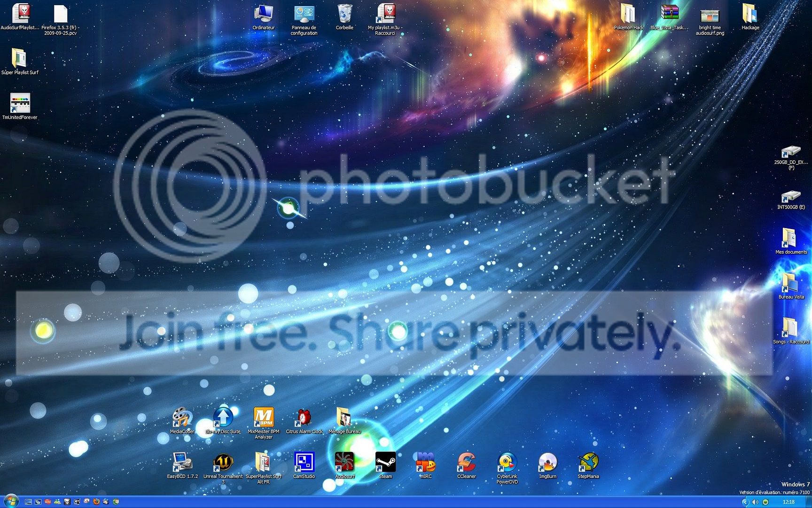Select the mIRC shortcut
The image size is (812, 508).
point(426,466)
